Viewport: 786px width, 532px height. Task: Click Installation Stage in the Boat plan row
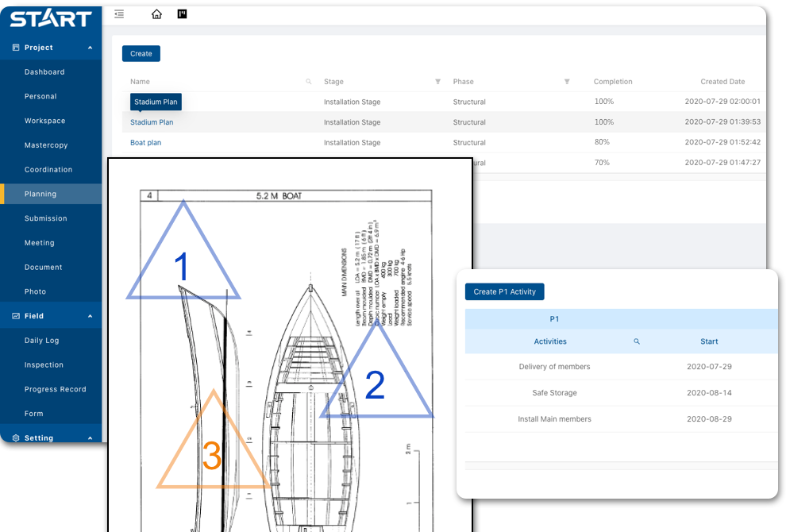[352, 142]
